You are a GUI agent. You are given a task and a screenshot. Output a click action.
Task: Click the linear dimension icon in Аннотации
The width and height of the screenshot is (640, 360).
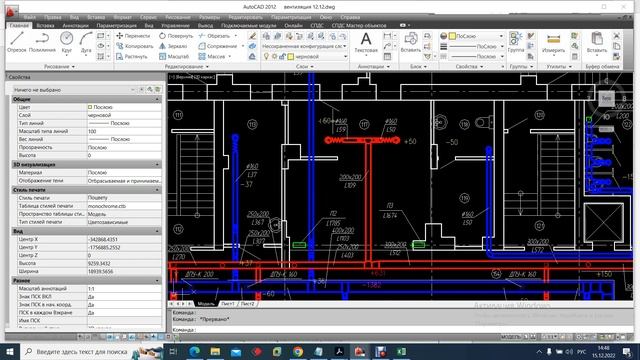pyautogui.click(x=387, y=36)
